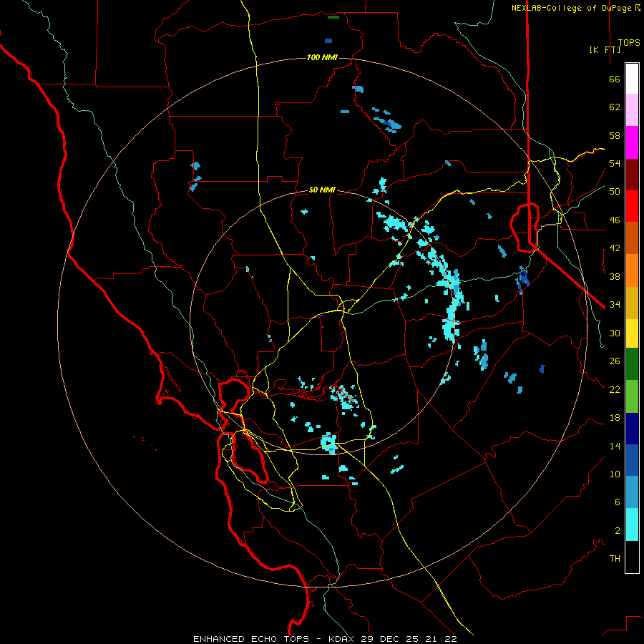Image resolution: width=644 pixels, height=644 pixels.
Task: Pick the cyan legend swatch
Action: click(x=632, y=525)
